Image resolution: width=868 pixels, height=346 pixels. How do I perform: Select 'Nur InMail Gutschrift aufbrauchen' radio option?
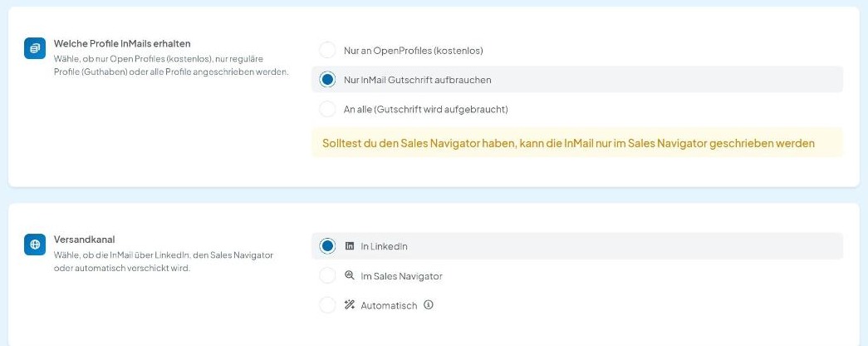coord(327,79)
